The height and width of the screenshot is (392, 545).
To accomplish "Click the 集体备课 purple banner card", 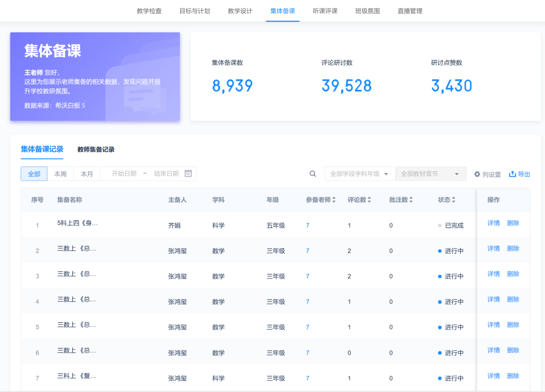I will 95,77.
